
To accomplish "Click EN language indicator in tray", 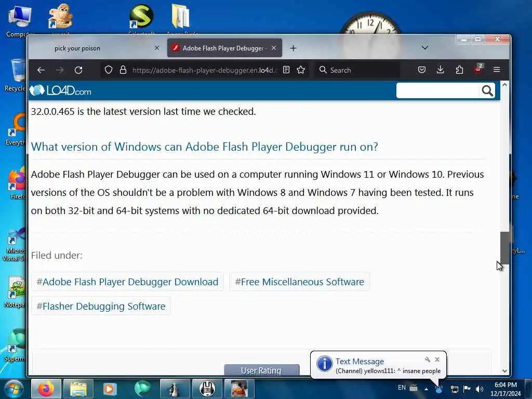I will [402, 388].
